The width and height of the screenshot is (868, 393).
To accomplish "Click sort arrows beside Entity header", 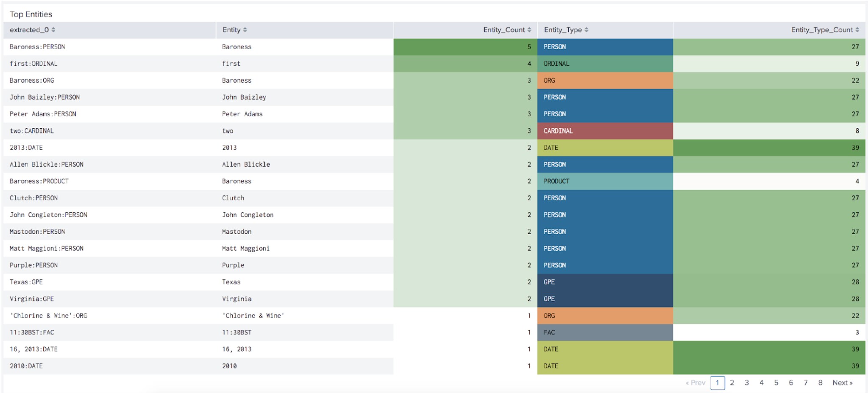I will click(x=245, y=30).
